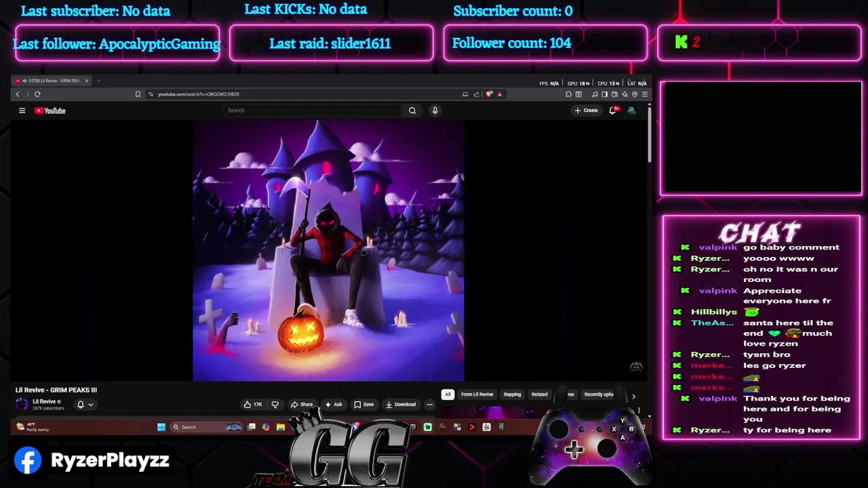This screenshot has height=488, width=868.
Task: Open the Brave wallet icon
Action: click(614, 94)
